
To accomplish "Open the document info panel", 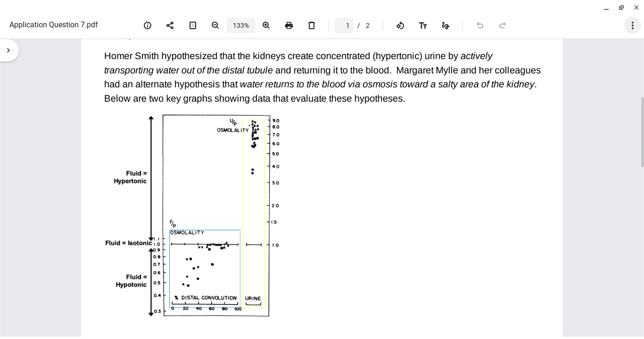I will (x=148, y=25).
